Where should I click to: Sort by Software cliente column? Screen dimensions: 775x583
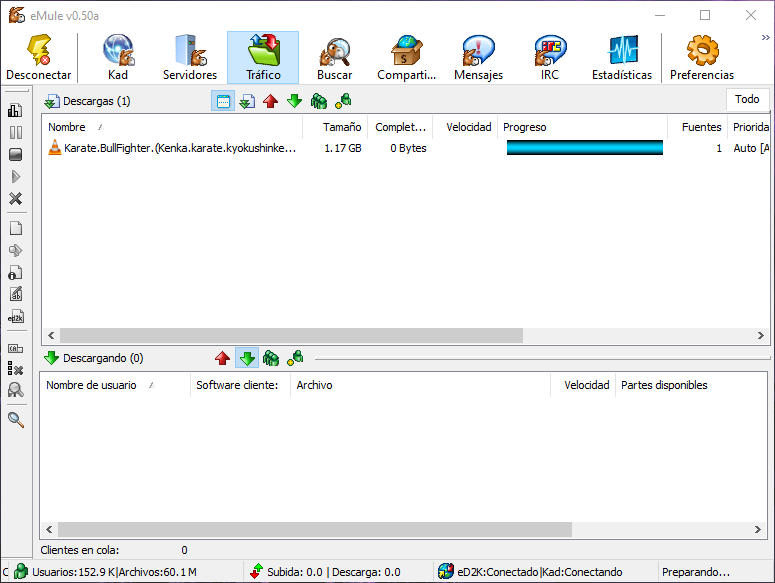(x=240, y=385)
